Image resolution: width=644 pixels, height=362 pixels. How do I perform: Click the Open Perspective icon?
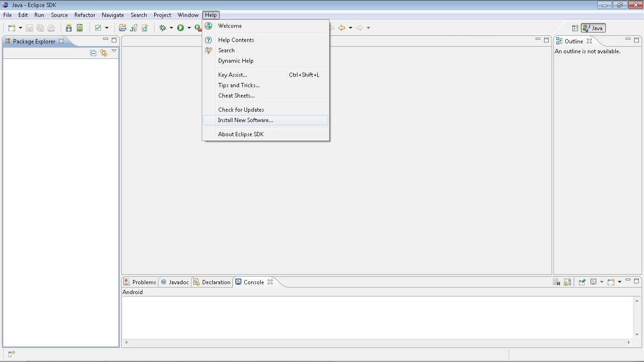coord(575,28)
